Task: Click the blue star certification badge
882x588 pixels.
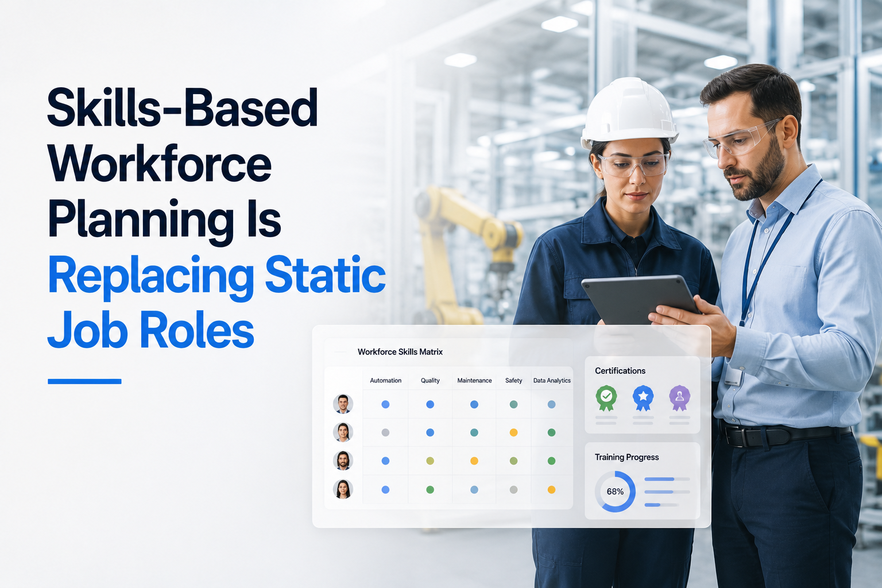Action: coord(643,398)
